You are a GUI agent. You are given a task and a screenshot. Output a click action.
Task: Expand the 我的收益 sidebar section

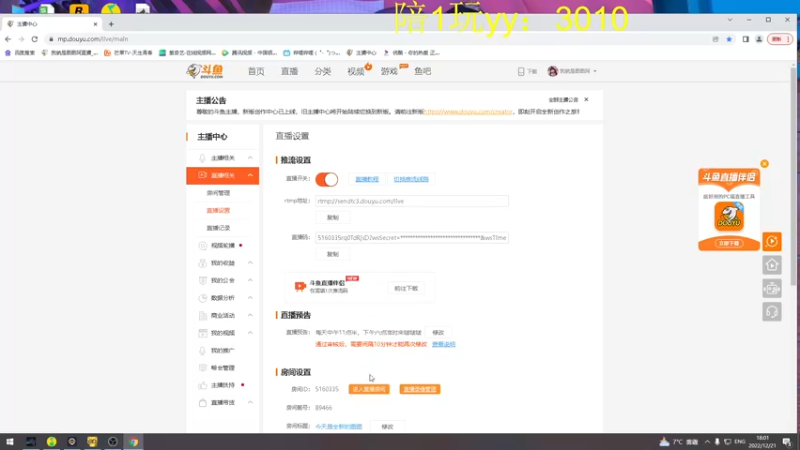(250, 263)
